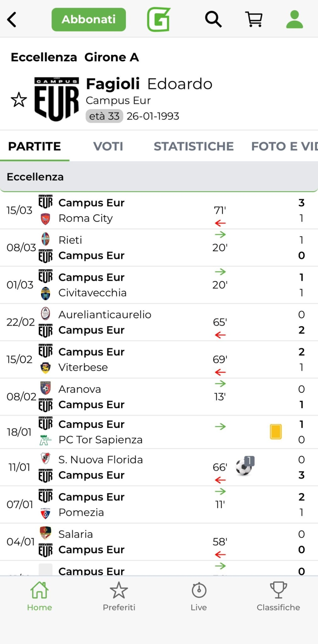Open Classifiche trophy in bottom bar
The height and width of the screenshot is (644, 318).
tap(278, 596)
